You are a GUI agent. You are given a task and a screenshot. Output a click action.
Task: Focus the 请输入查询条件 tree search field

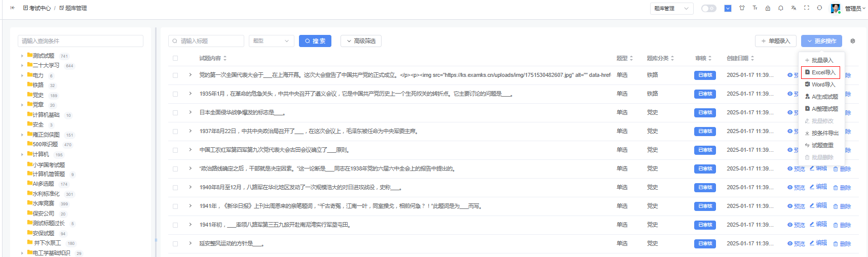tap(81, 41)
